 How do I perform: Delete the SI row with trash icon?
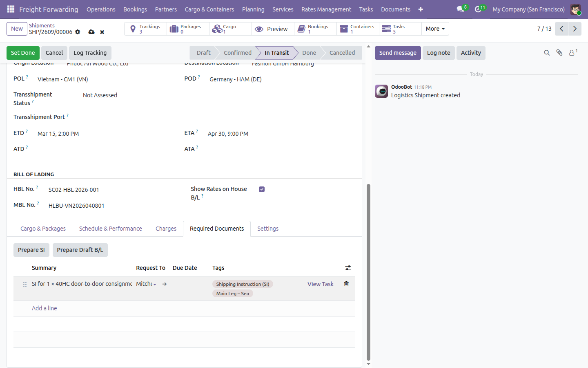point(346,284)
